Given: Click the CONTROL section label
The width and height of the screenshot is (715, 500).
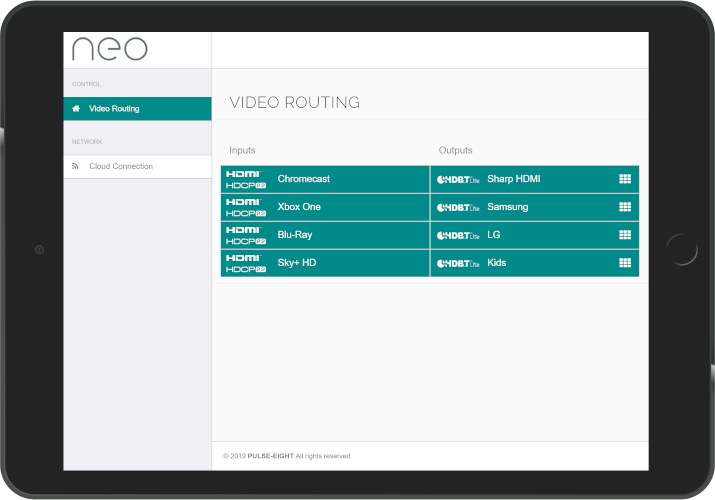Looking at the screenshot, I should pyautogui.click(x=86, y=84).
